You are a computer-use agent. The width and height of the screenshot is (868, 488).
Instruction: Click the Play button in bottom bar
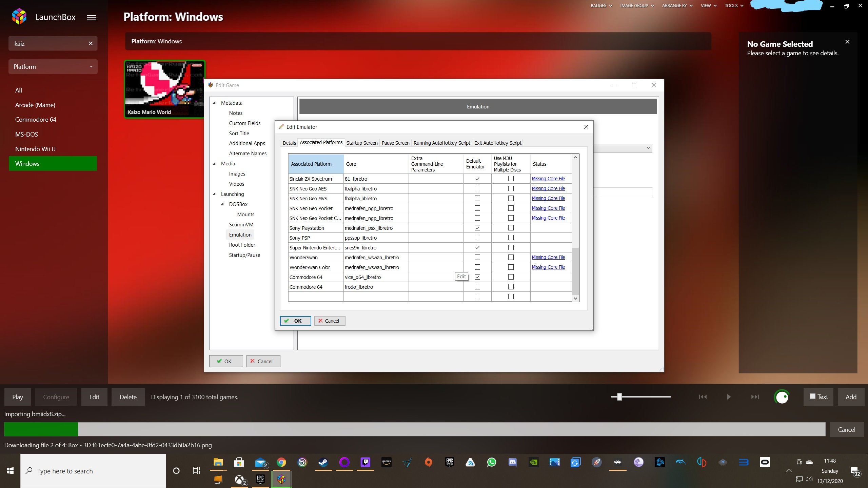click(18, 397)
